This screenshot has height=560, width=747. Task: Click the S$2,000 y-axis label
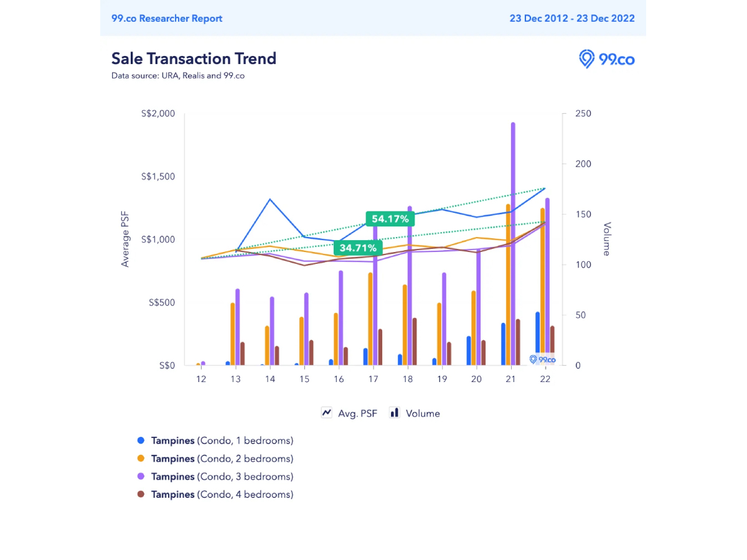(x=158, y=114)
